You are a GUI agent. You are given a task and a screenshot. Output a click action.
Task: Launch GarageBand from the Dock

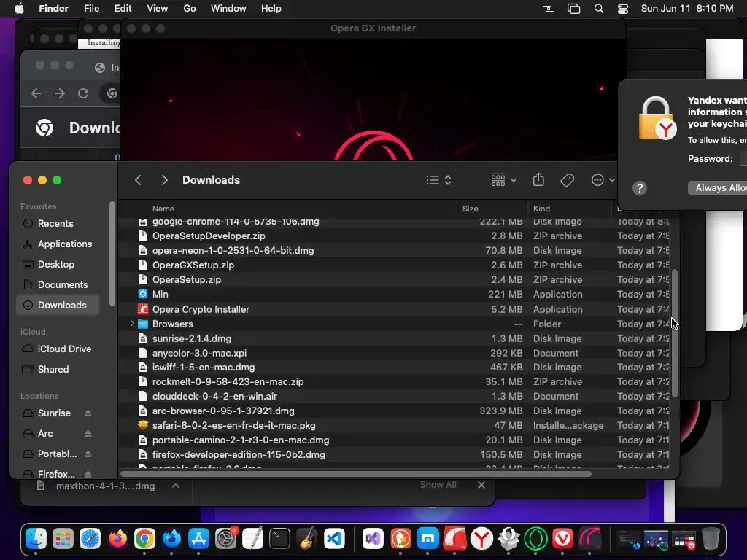(307, 539)
